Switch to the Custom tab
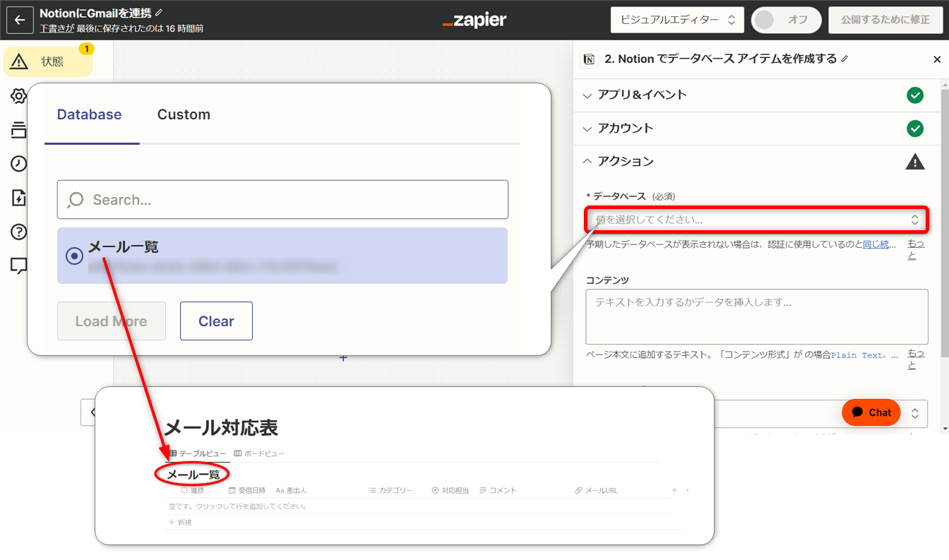949x560 pixels. pyautogui.click(x=184, y=114)
